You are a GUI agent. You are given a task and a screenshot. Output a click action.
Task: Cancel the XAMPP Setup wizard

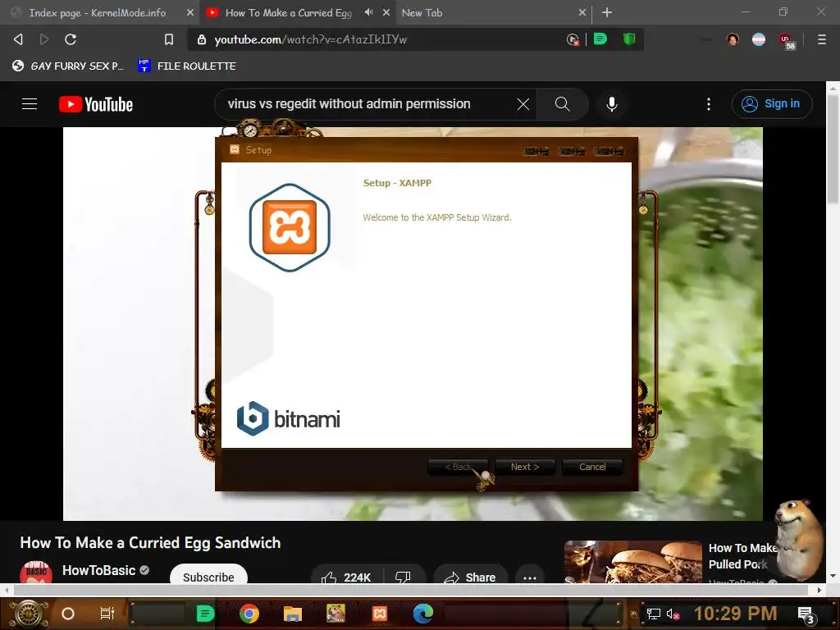pos(592,467)
